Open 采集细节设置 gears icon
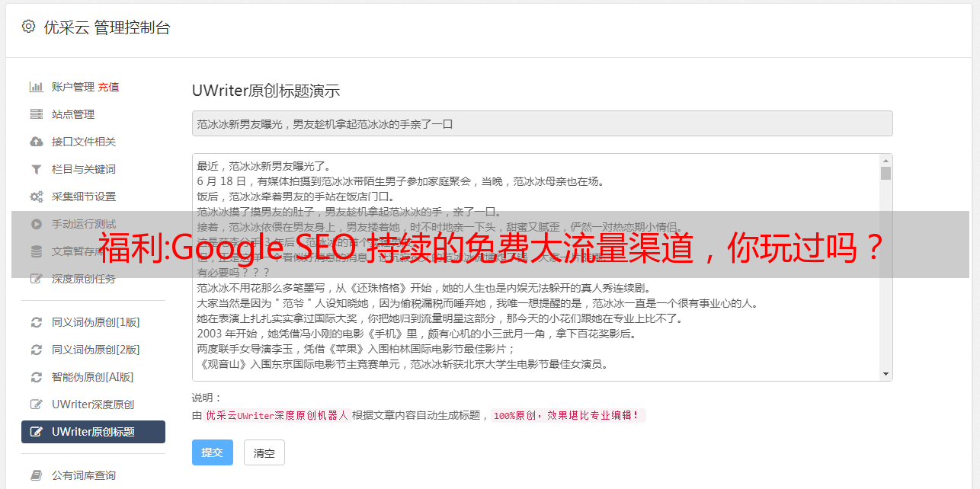This screenshot has height=489, width=980. point(36,197)
